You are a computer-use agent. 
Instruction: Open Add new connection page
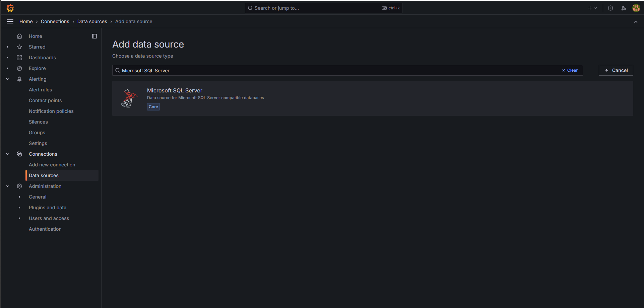(52, 165)
